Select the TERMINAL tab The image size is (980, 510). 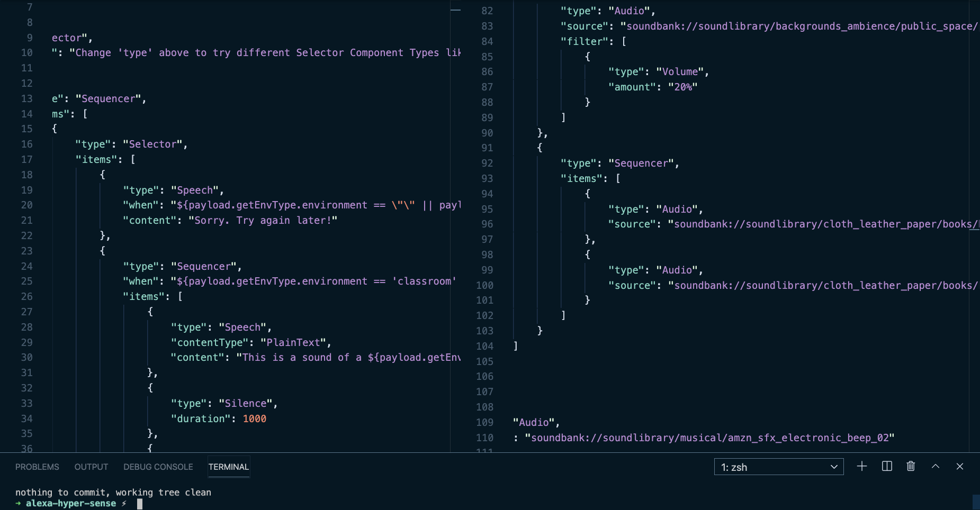tap(229, 467)
